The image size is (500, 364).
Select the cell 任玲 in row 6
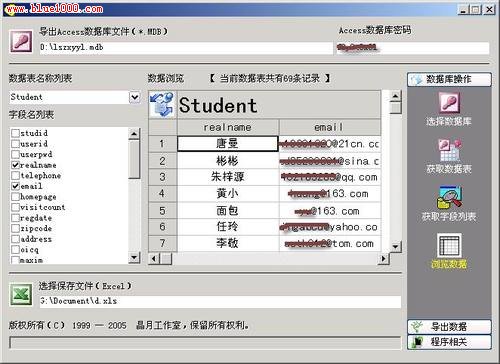[228, 227]
